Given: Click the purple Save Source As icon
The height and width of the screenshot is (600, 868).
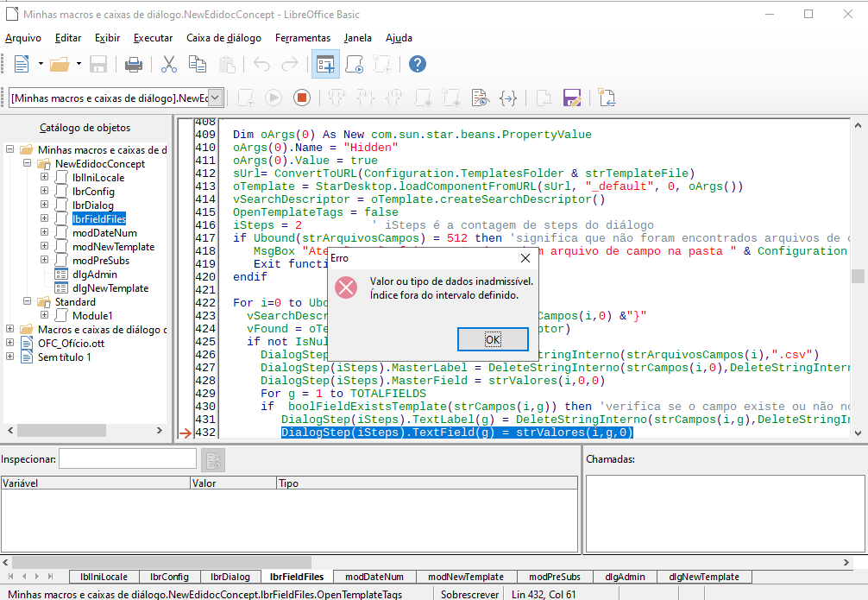Looking at the screenshot, I should 572,98.
